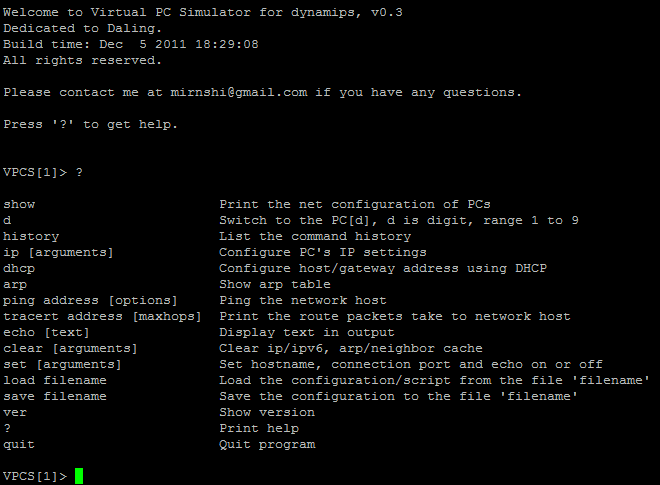Click the 'save filename' command entry
Image resolution: width=660 pixels, height=485 pixels.
coord(55,396)
